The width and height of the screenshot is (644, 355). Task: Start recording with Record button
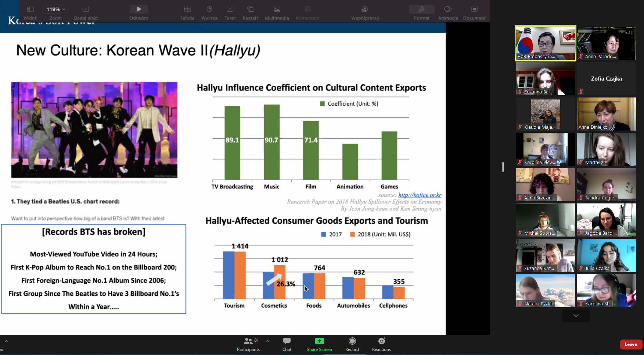(x=352, y=344)
